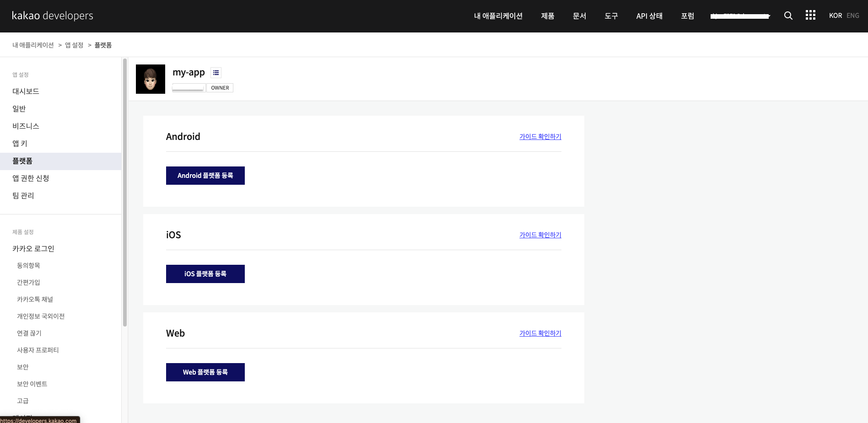Open the 포럼 menu
Screen dimensions: 868x423
[x=687, y=16]
